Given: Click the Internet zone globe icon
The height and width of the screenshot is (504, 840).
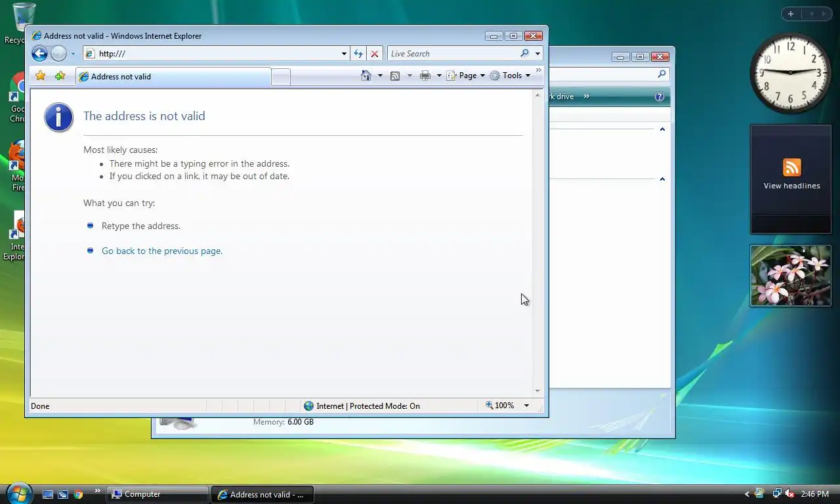Looking at the screenshot, I should [x=309, y=406].
